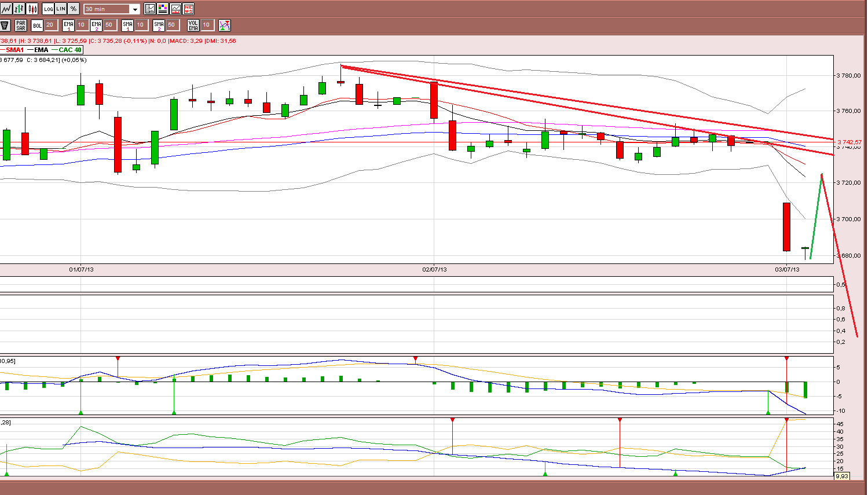Switch scale to percent (%) mode
Screen dimensions: 868x495
[74, 9]
